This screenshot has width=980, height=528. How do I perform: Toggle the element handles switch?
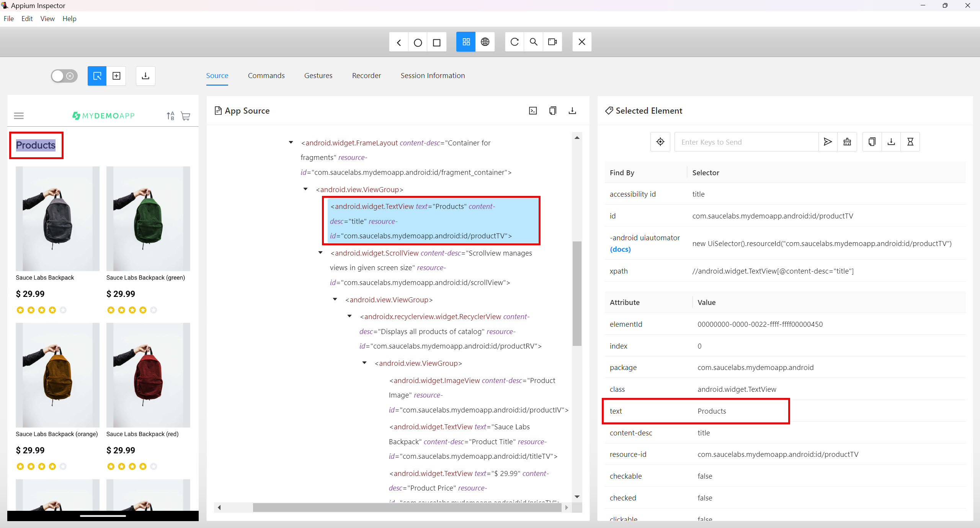[64, 76]
